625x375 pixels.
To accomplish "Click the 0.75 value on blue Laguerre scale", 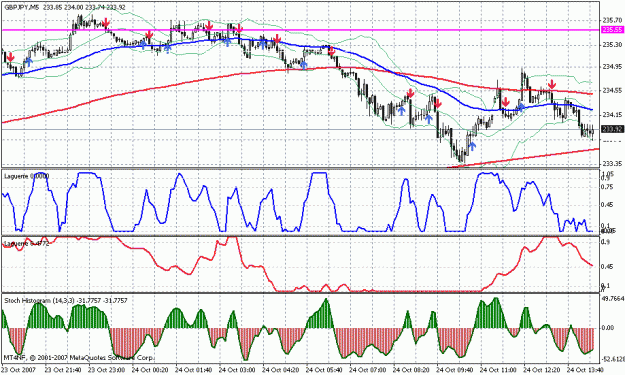I will (x=607, y=187).
